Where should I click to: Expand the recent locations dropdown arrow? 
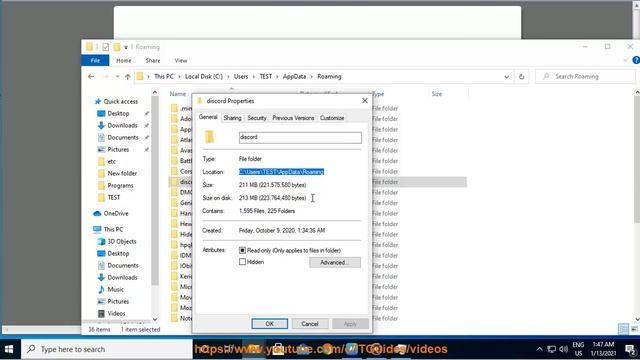pos(117,76)
